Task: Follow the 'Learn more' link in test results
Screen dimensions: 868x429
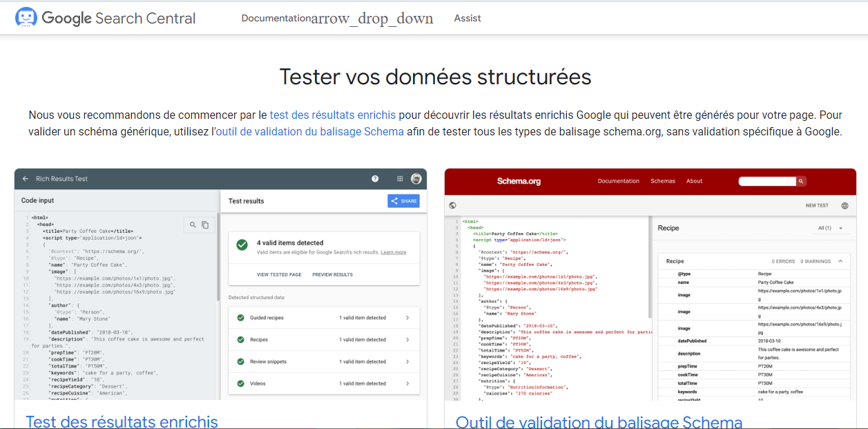Action: pyautogui.click(x=394, y=253)
